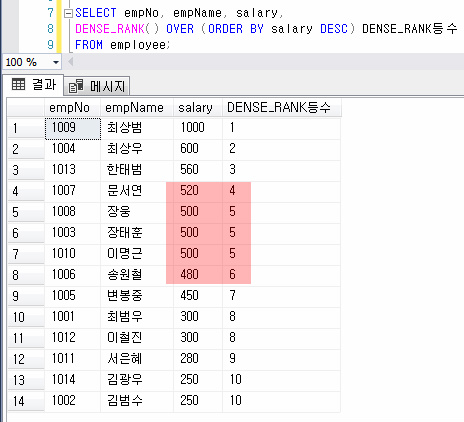Collapse the SELECT statement outline box
The width and height of the screenshot is (464, 422).
coord(68,13)
